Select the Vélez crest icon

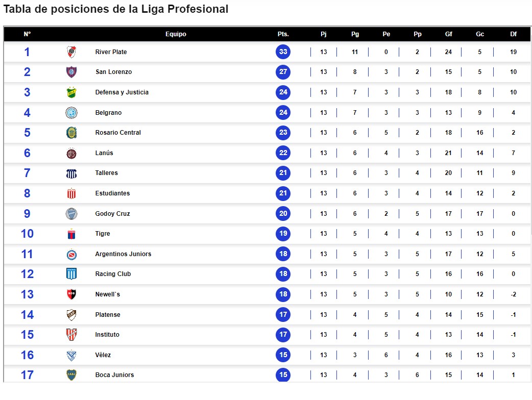tap(71, 355)
